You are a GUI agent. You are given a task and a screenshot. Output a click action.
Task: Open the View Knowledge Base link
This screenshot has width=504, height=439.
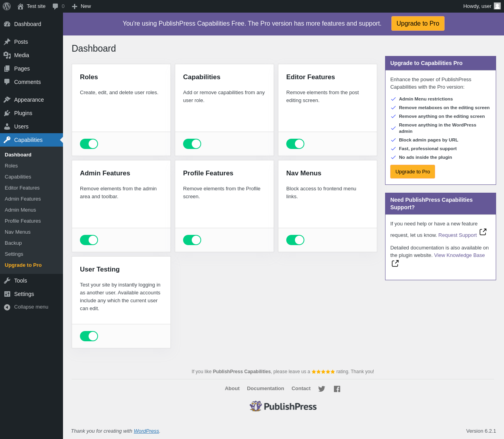pos(460,255)
